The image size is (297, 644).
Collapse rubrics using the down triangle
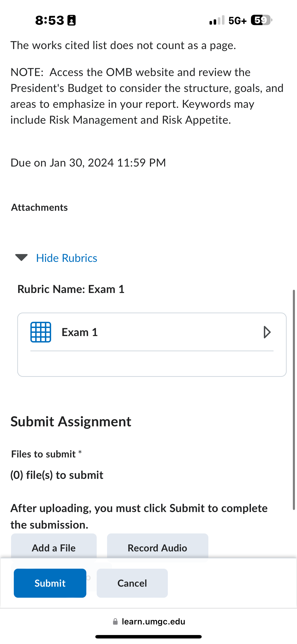tap(21, 258)
